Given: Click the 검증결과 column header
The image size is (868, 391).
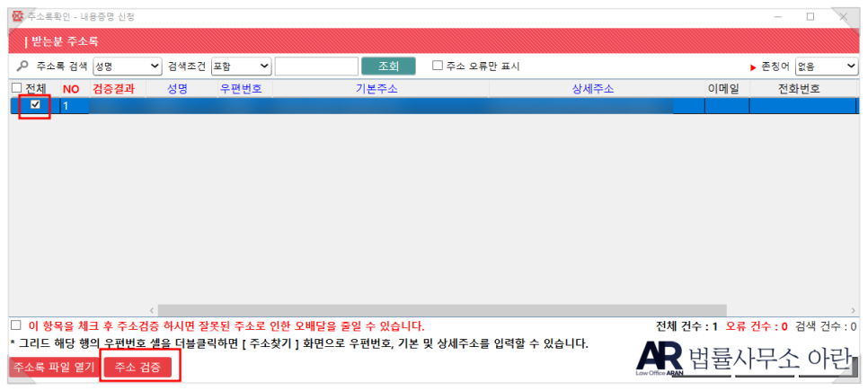Looking at the screenshot, I should [x=114, y=89].
